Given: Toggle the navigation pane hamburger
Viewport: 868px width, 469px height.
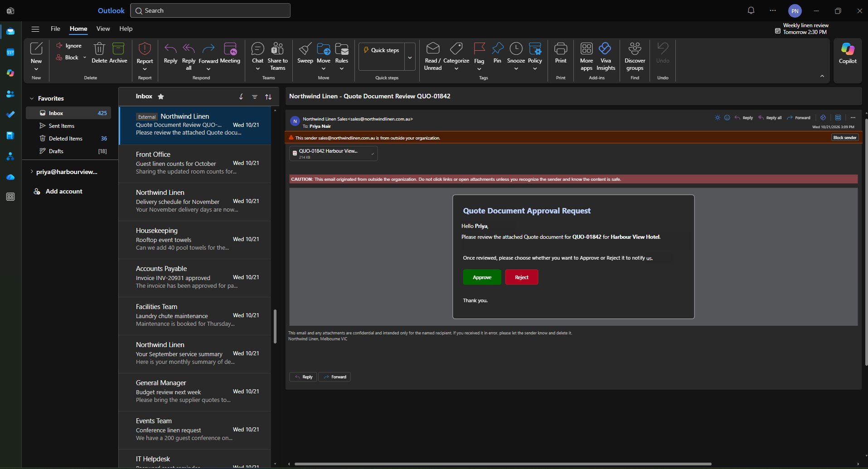Looking at the screenshot, I should pyautogui.click(x=35, y=29).
